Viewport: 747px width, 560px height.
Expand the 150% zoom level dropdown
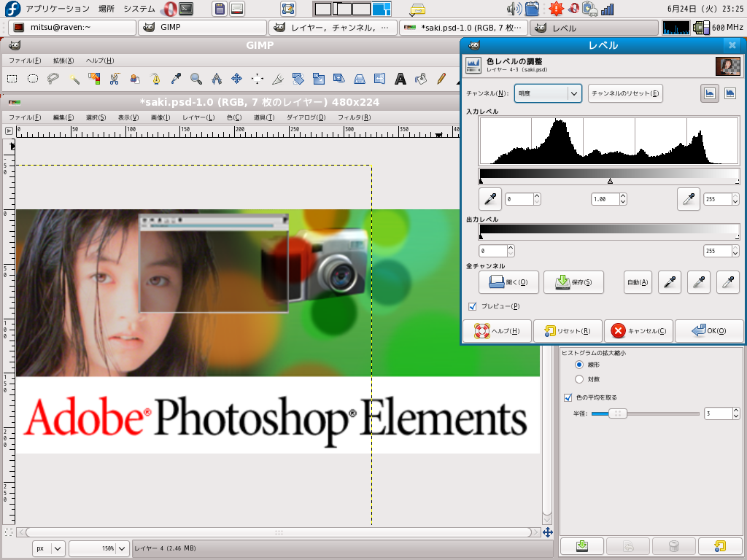click(123, 548)
